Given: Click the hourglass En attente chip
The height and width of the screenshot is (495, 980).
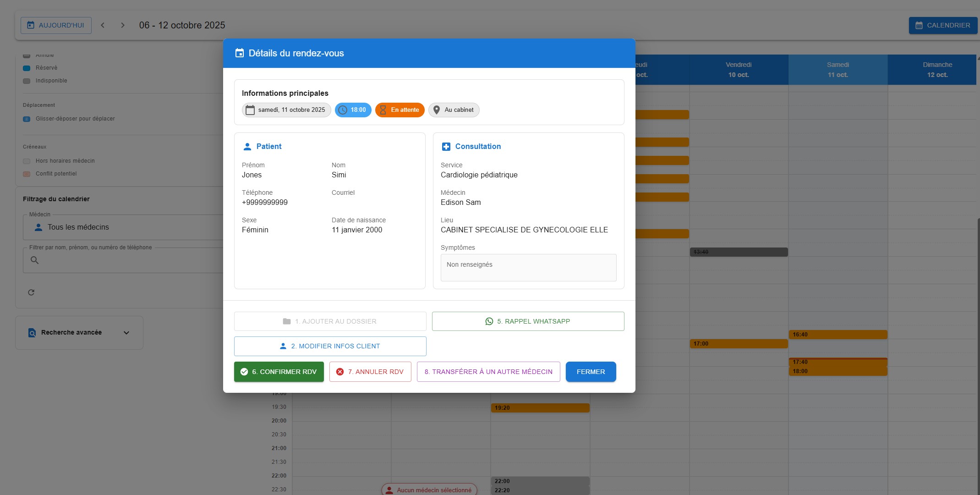Looking at the screenshot, I should pos(400,110).
